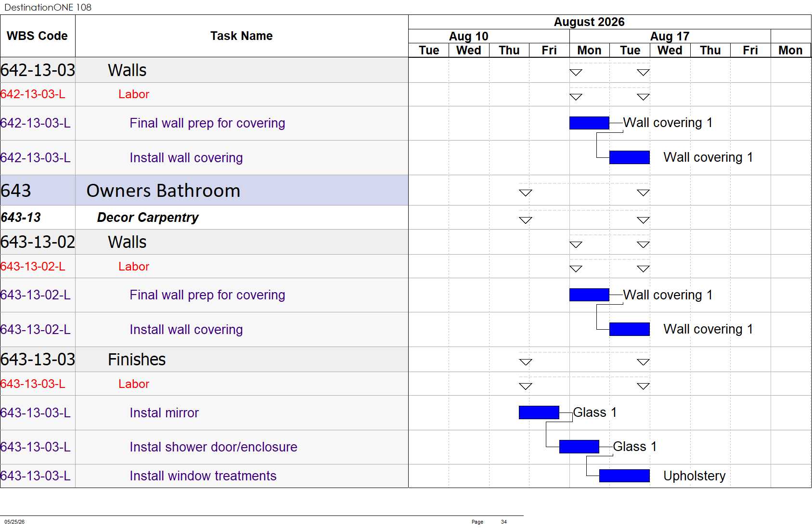Select the red Labor entry for 643-13-02-L
The height and width of the screenshot is (528, 812).
click(x=134, y=267)
